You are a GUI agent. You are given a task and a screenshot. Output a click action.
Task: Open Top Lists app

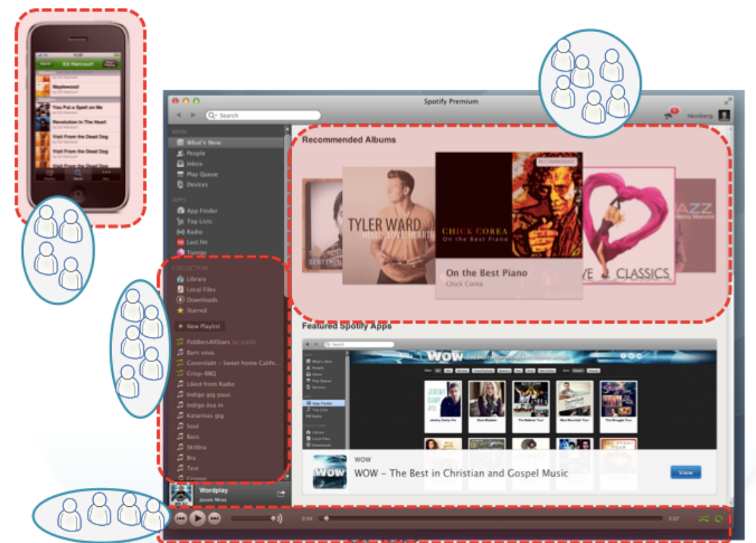point(199,221)
